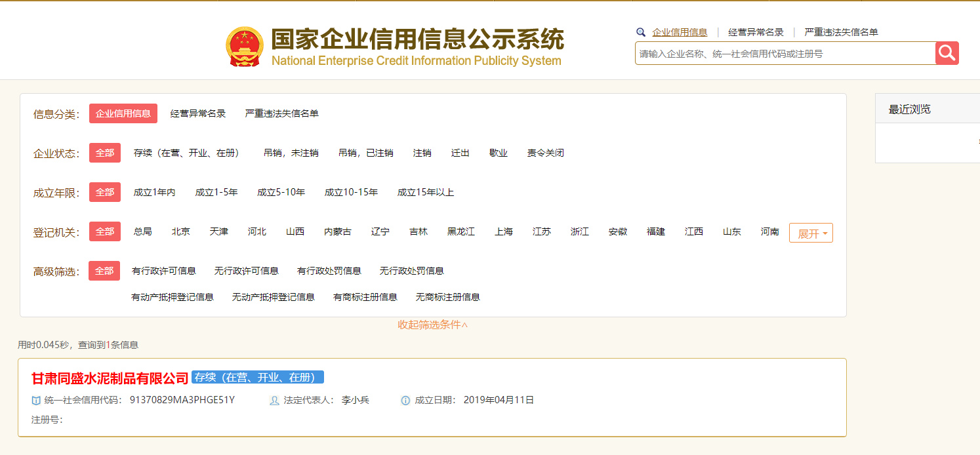Click the national emblem logo
This screenshot has height=455, width=980.
244,47
